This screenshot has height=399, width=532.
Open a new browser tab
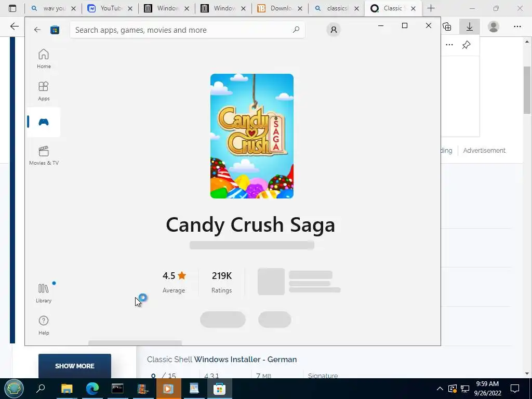click(x=431, y=8)
